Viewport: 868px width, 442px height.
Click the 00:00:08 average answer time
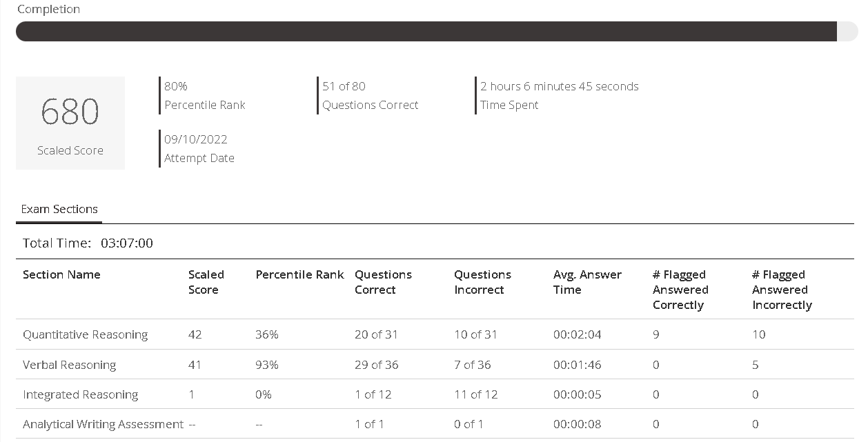pyautogui.click(x=578, y=424)
